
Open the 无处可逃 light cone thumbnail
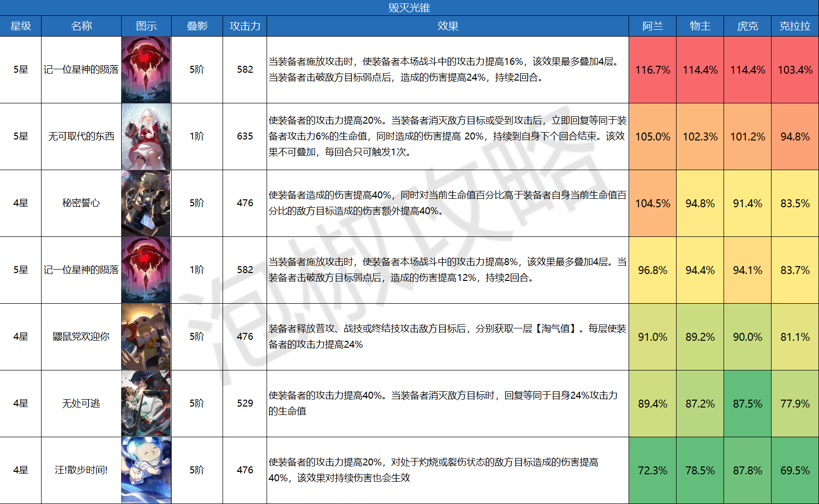pos(146,404)
